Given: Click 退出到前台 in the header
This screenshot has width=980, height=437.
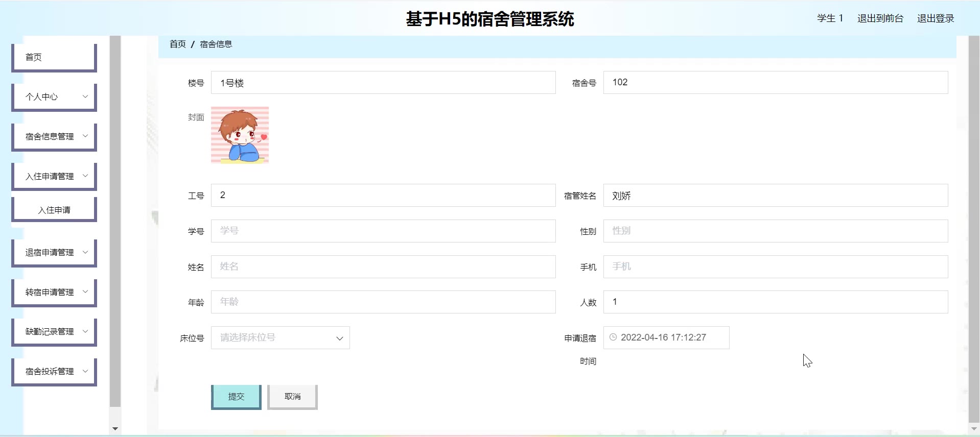Looking at the screenshot, I should click(x=880, y=18).
